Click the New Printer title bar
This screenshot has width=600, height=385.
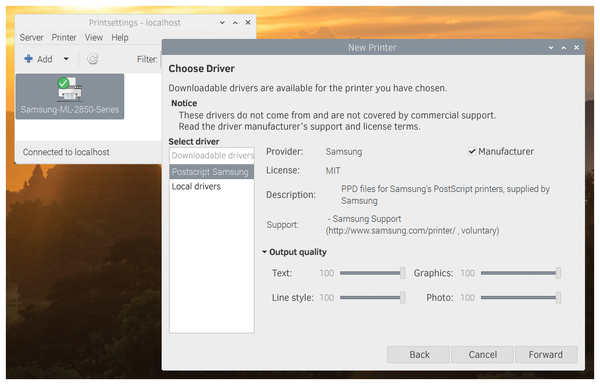coord(372,47)
